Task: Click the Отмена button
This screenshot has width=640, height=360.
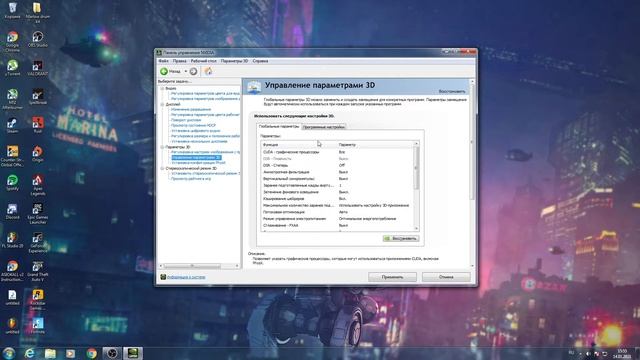Action: (x=446, y=277)
